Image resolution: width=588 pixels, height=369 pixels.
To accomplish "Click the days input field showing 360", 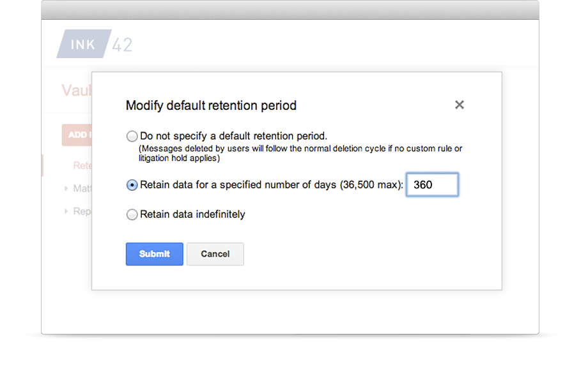I will tap(433, 184).
